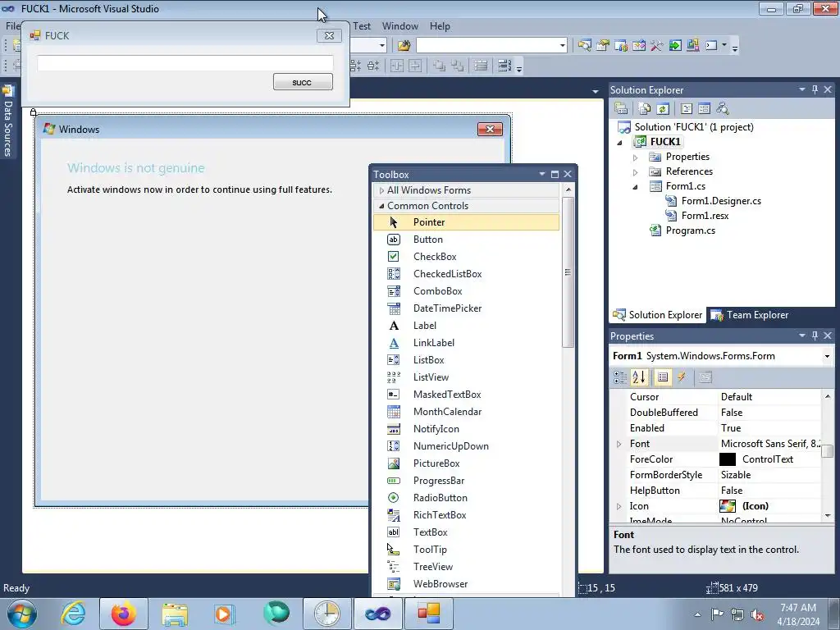The width and height of the screenshot is (840, 630).
Task: Select Label control in Toolbox
Action: (x=466, y=325)
